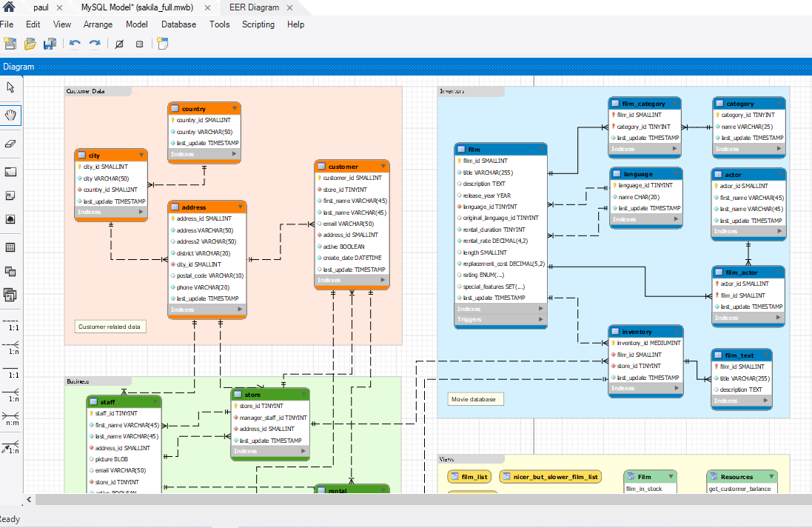Select relationship using existing columns tool
Viewport: 812px width, 528px height.
(x=10, y=447)
